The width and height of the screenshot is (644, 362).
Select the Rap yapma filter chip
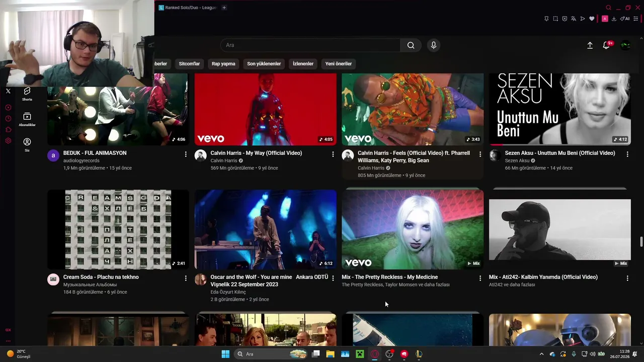[223, 64]
